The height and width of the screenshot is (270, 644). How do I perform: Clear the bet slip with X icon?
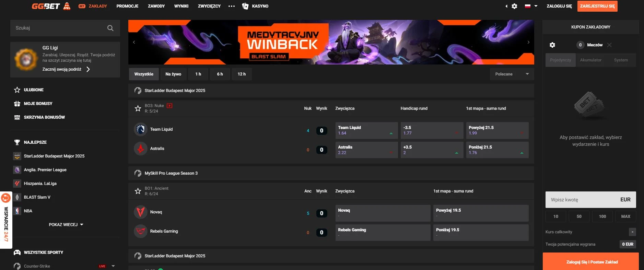(x=609, y=45)
